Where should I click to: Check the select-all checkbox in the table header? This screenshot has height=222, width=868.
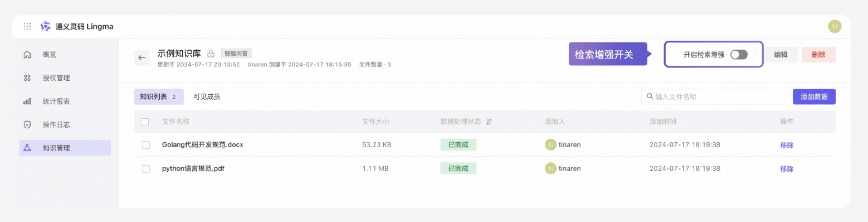point(145,122)
